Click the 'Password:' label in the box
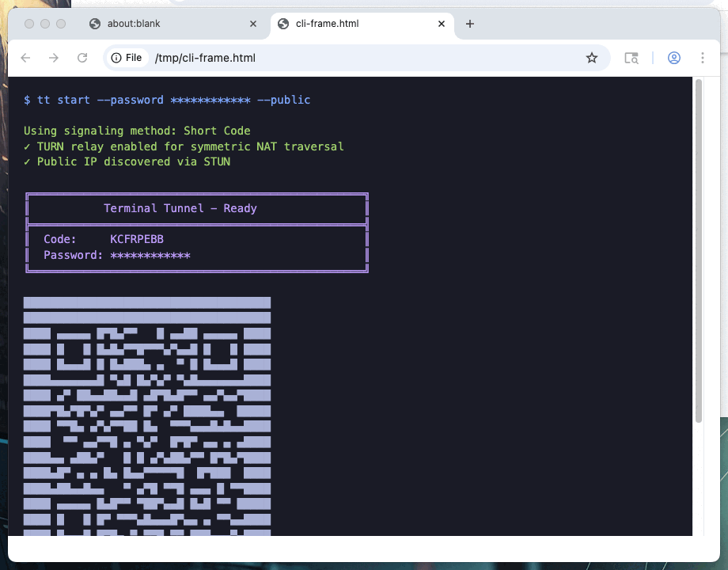The image size is (728, 570). pyautogui.click(x=73, y=255)
